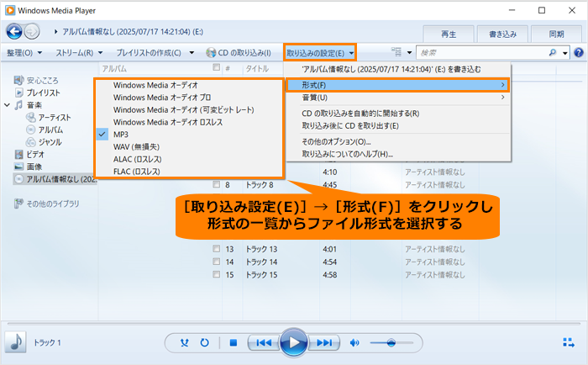Expand the breadcrumb arrow before アルバム情報なし
Image resolution: width=588 pixels, height=365 pixels.
point(55,32)
